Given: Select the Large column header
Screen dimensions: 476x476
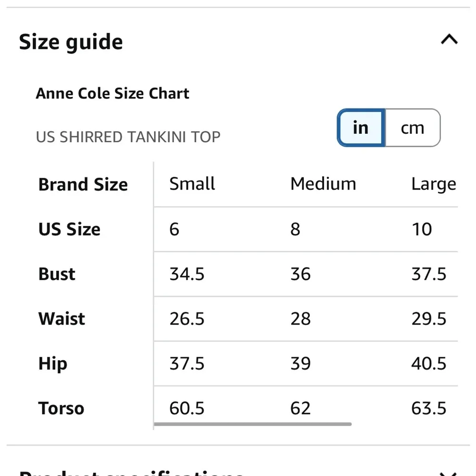Looking at the screenshot, I should coord(434,184).
